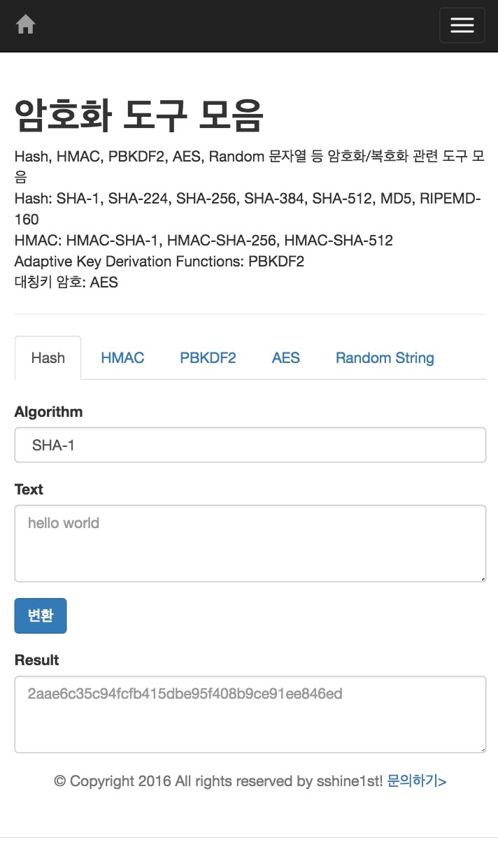Go to the home page icon

pyautogui.click(x=26, y=24)
